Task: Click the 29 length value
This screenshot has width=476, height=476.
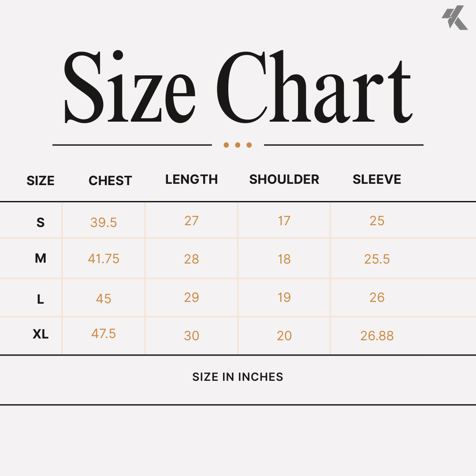Action: (x=192, y=297)
